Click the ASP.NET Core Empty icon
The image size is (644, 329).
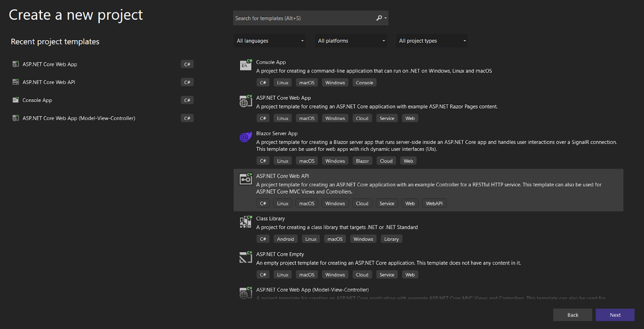pyautogui.click(x=246, y=257)
